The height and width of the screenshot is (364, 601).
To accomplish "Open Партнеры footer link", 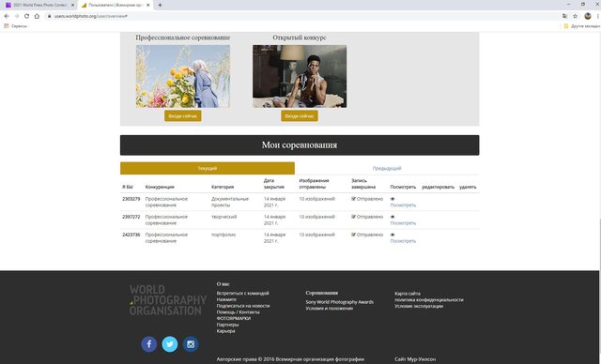I will point(227,325).
